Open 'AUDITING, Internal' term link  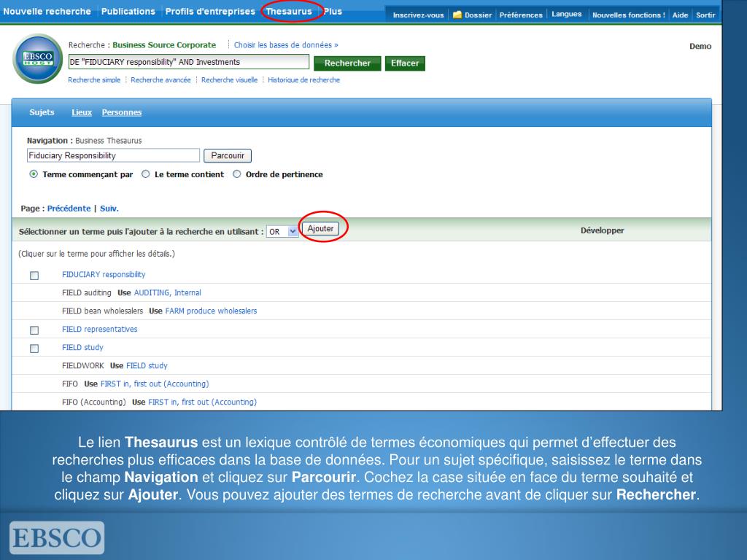tap(167, 293)
